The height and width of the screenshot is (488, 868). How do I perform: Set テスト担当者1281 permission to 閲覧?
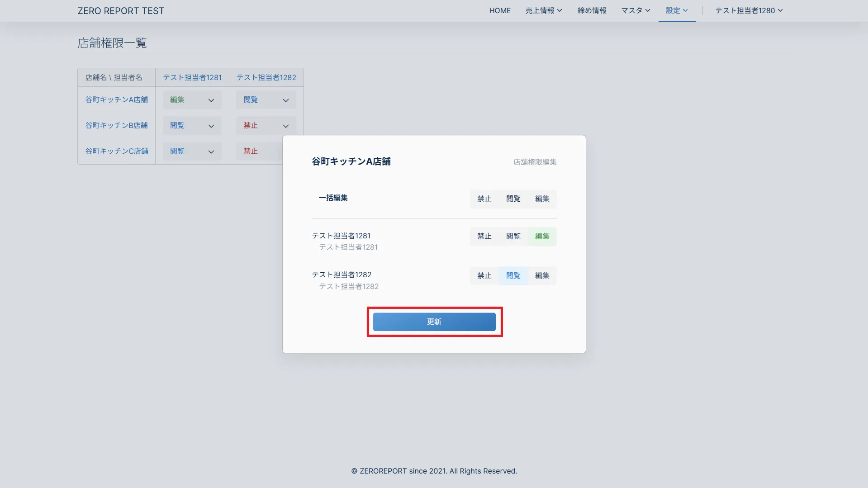[x=513, y=236]
